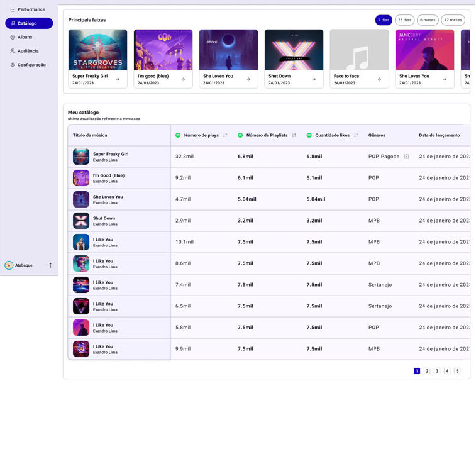Viewport: 476px width, 476px height.
Task: Click the Principais faixas heading
Action: [x=87, y=20]
